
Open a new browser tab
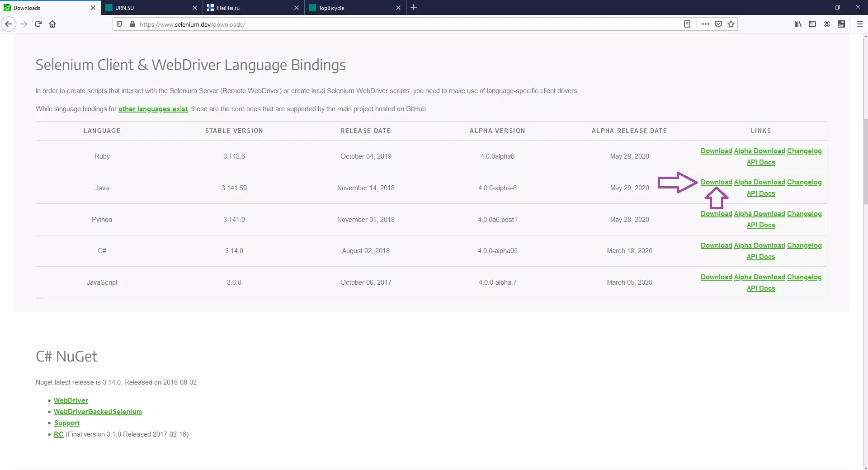point(414,7)
